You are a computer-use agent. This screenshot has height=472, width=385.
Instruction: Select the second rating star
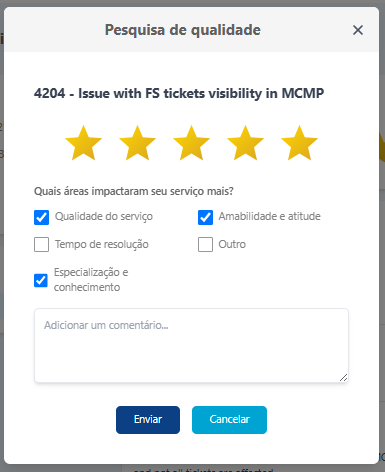tap(137, 143)
